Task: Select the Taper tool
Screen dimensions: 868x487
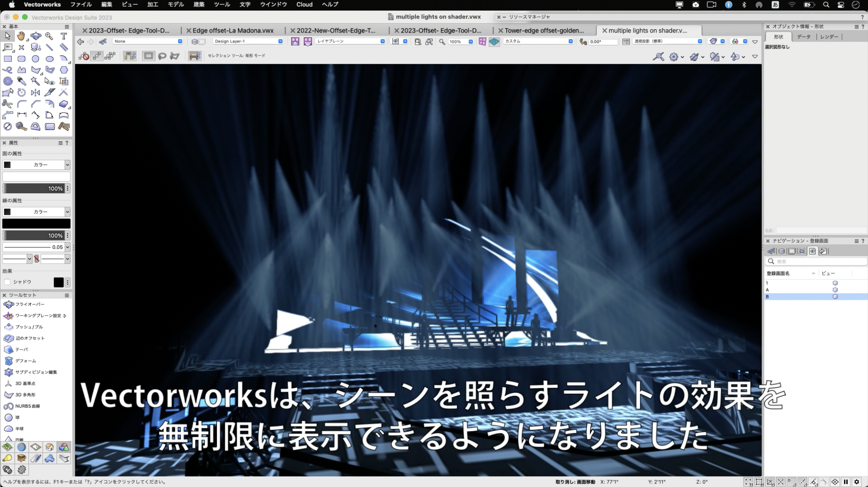Action: click(x=17, y=349)
